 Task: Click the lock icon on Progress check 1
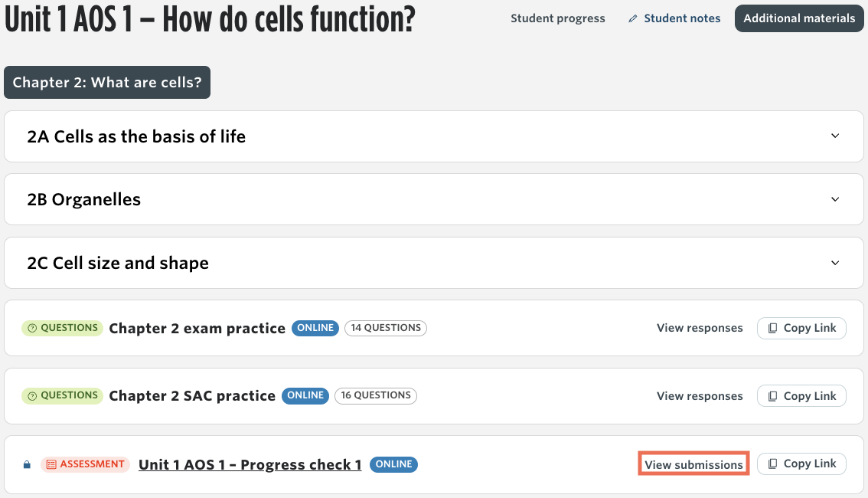tap(27, 464)
